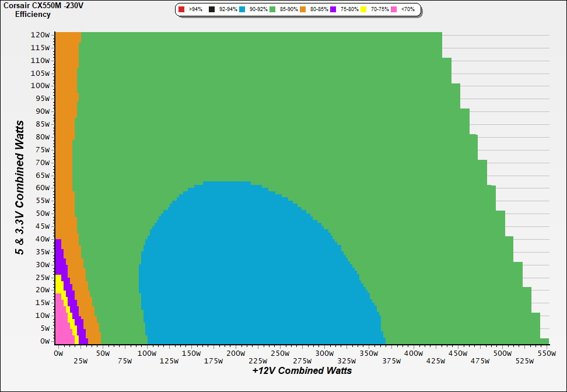Select the green 85-90% legend swatch
This screenshot has height=392, width=567.
point(272,10)
